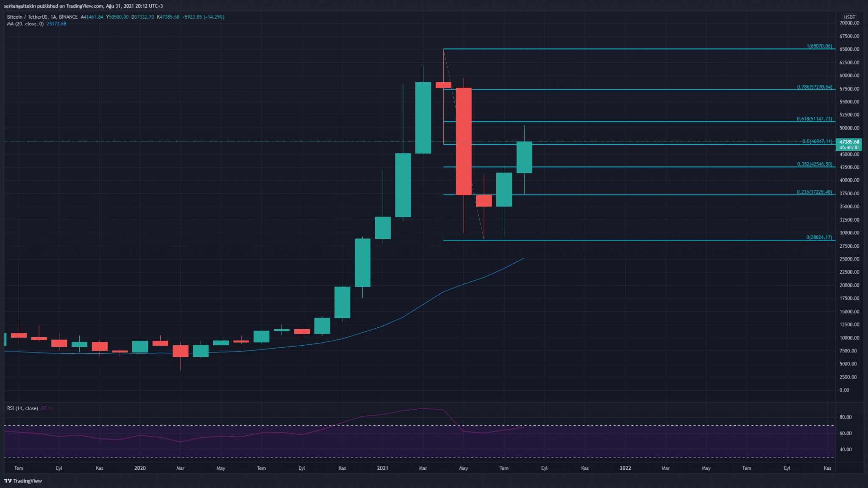Click the 0.618(51147.73) Fibonacci level label

[814, 119]
